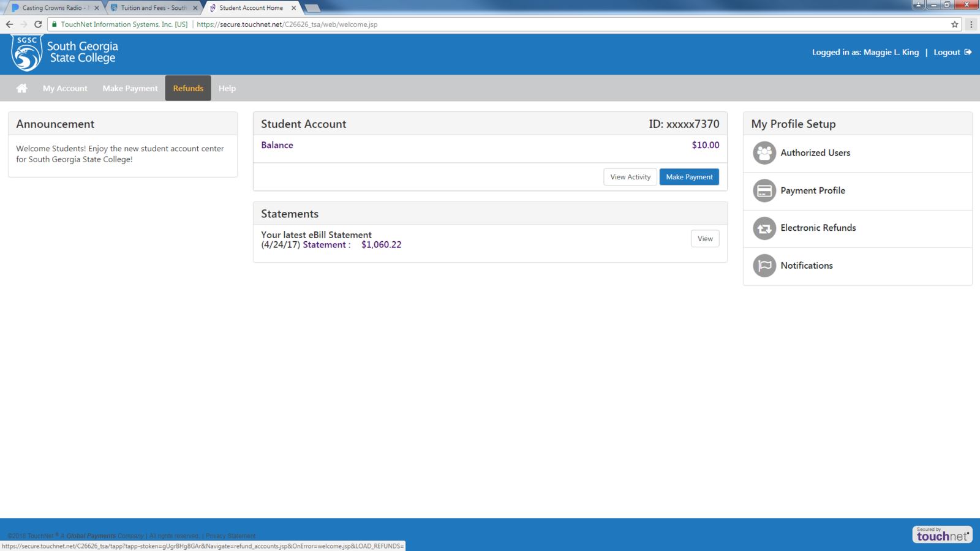Click the Notifications flag icon
Image resolution: width=980 pixels, height=551 pixels.
[x=764, y=266]
